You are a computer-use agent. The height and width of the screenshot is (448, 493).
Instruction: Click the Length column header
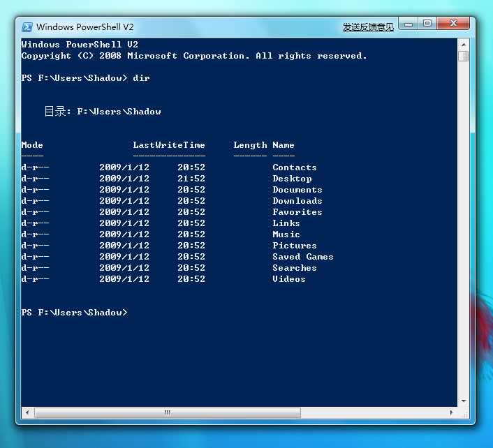250,145
